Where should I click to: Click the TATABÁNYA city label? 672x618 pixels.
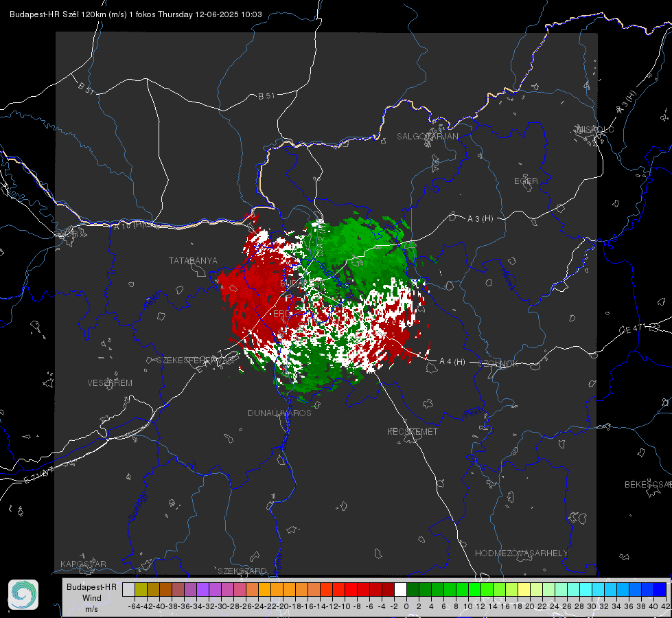[193, 260]
